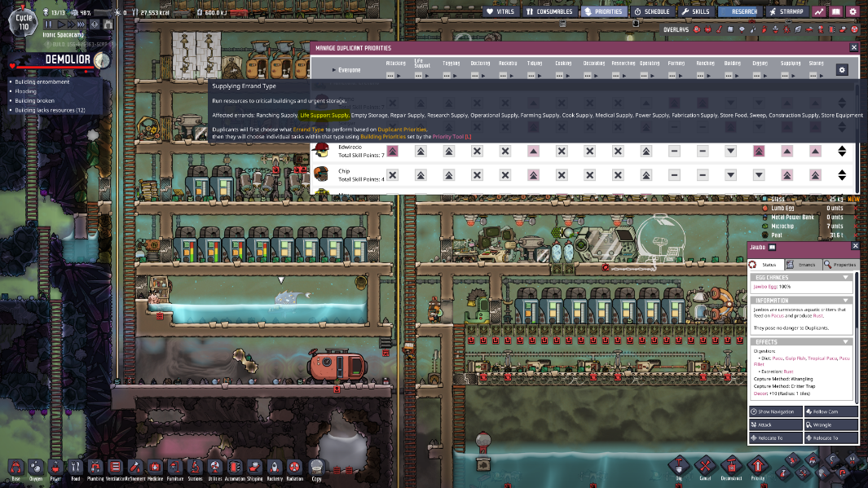Open the Power build category

click(55, 468)
